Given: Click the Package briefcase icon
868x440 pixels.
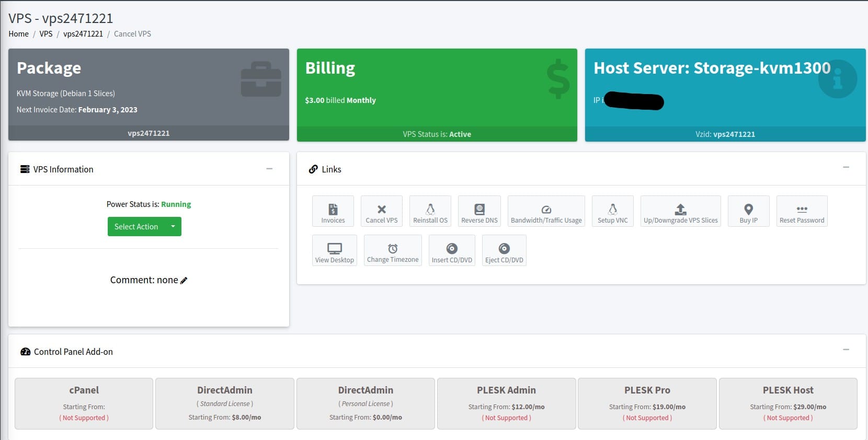Looking at the screenshot, I should click(x=261, y=79).
